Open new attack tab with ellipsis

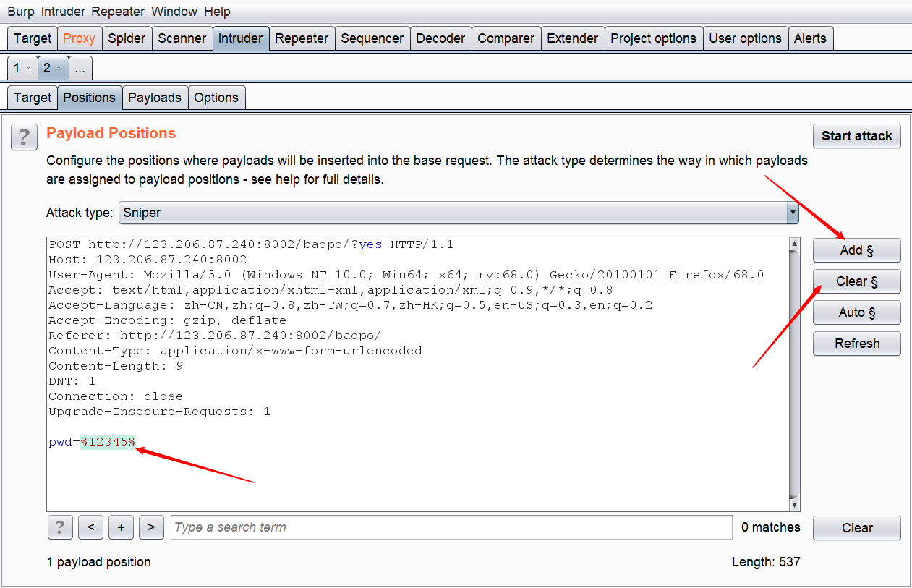[80, 68]
